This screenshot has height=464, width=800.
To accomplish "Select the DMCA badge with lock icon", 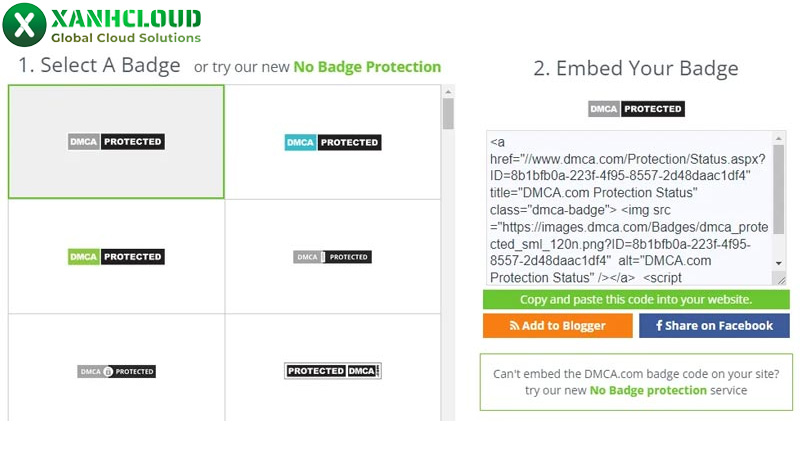I will click(x=116, y=371).
